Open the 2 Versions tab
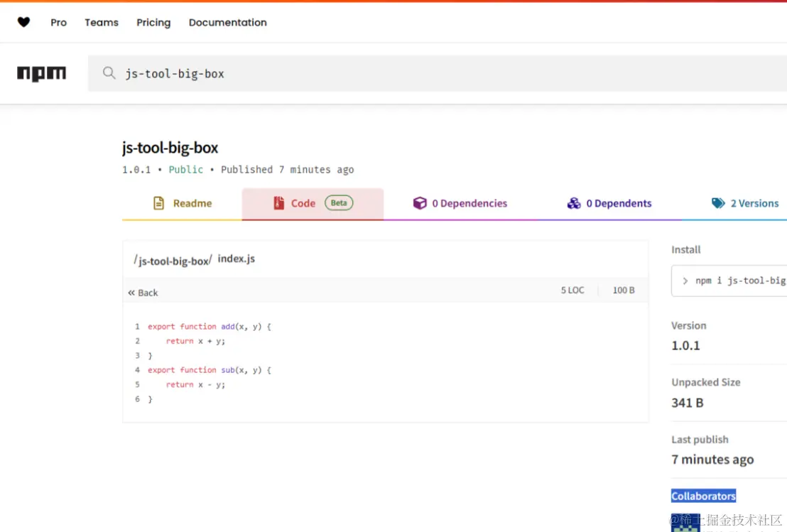This screenshot has height=532, width=787. point(745,203)
